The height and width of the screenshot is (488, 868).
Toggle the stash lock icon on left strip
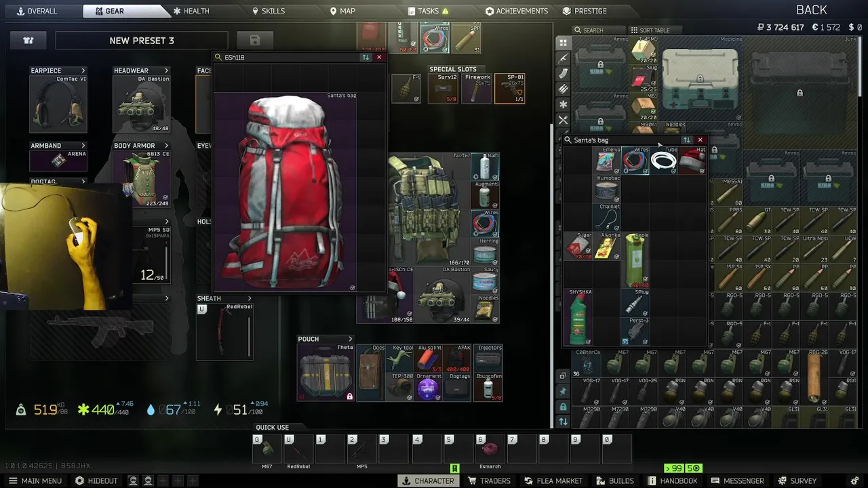click(563, 407)
